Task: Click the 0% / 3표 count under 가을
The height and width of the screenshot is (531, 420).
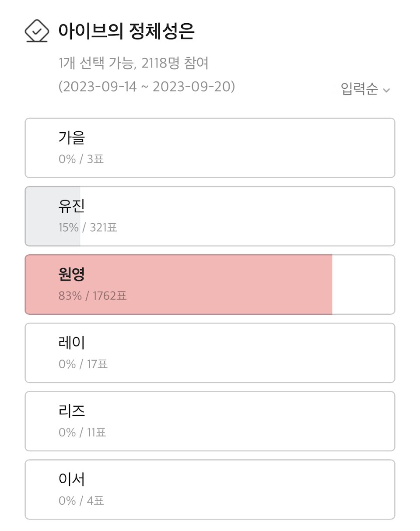Action: tap(81, 159)
